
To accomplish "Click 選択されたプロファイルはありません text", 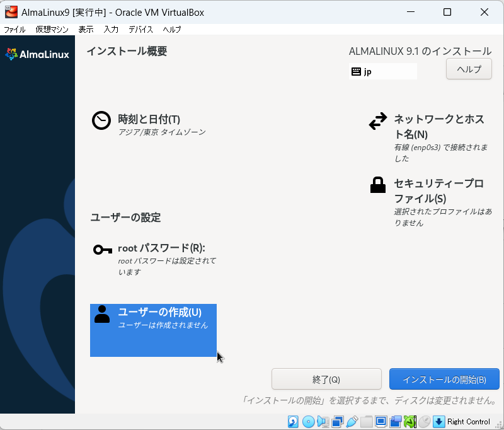I will [443, 217].
